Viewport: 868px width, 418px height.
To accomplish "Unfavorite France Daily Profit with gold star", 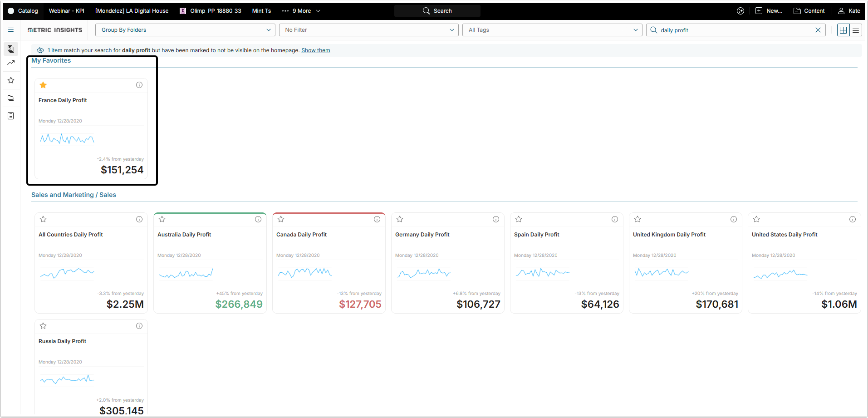I will click(43, 85).
